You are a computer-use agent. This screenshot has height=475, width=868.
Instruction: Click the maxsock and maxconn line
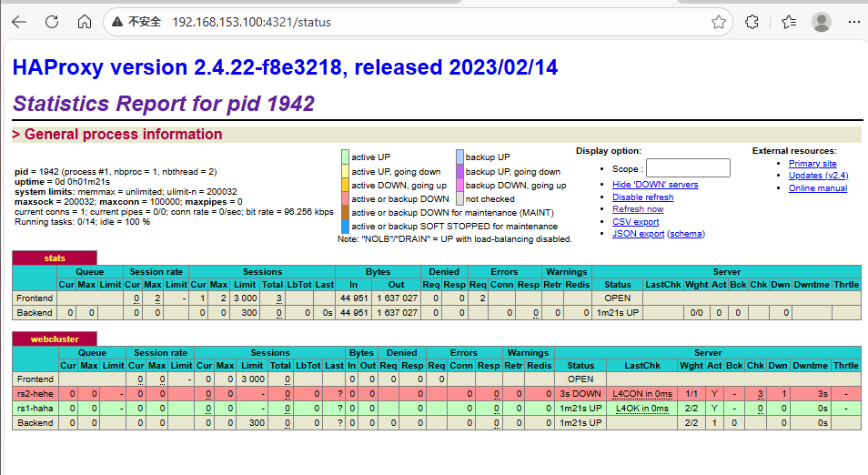pos(128,201)
